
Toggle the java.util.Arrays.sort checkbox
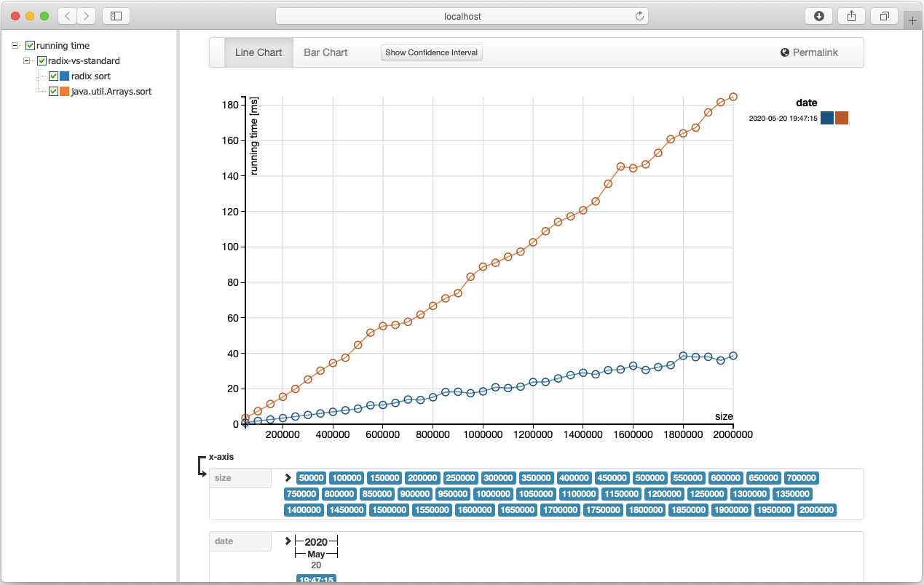[x=53, y=92]
